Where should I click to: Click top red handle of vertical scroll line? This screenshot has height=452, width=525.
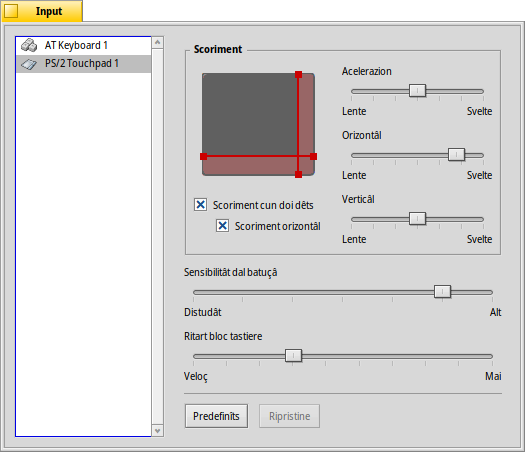(x=298, y=75)
